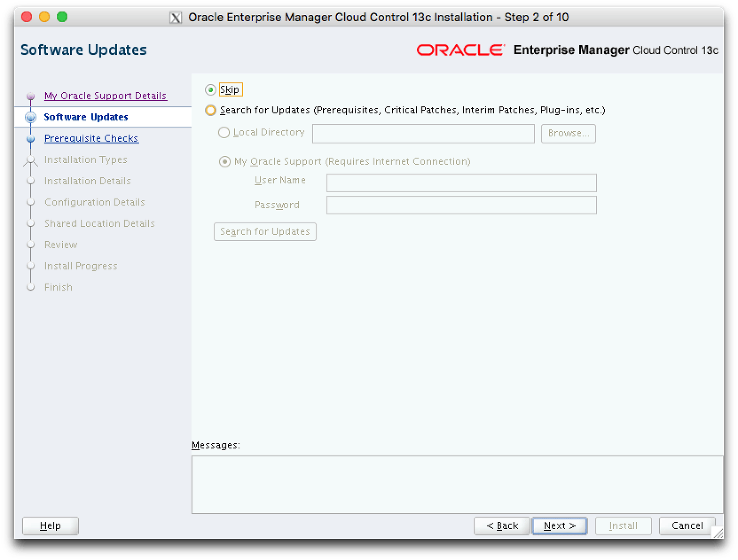Cancel the installation

687,526
